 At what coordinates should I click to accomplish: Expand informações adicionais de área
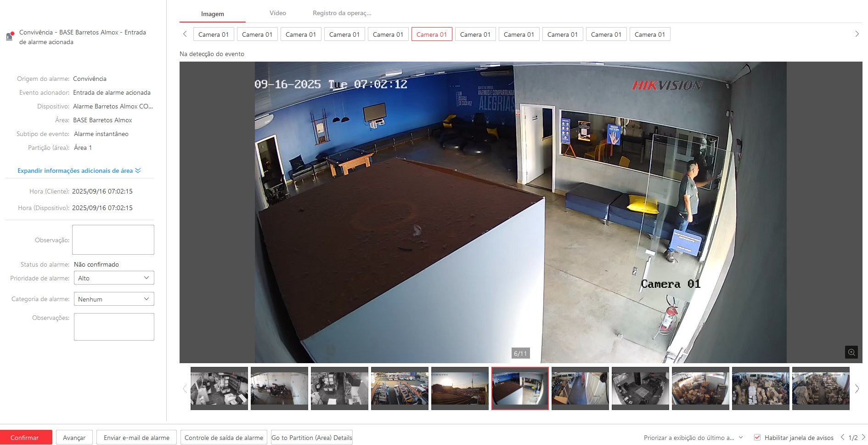[x=79, y=171]
